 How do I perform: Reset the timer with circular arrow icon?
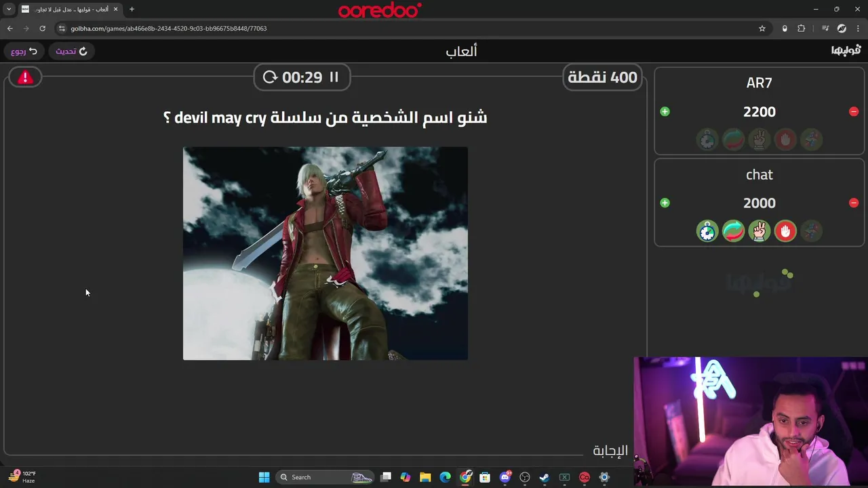pos(270,77)
